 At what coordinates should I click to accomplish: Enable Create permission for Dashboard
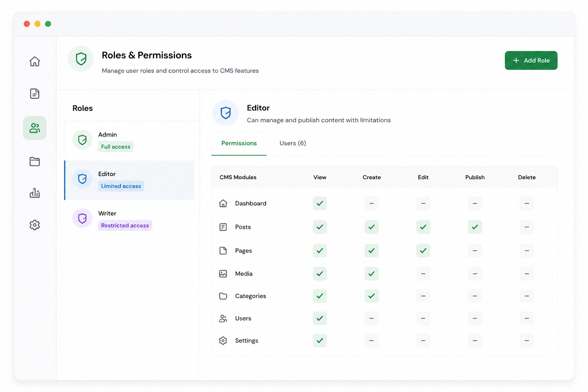point(371,203)
